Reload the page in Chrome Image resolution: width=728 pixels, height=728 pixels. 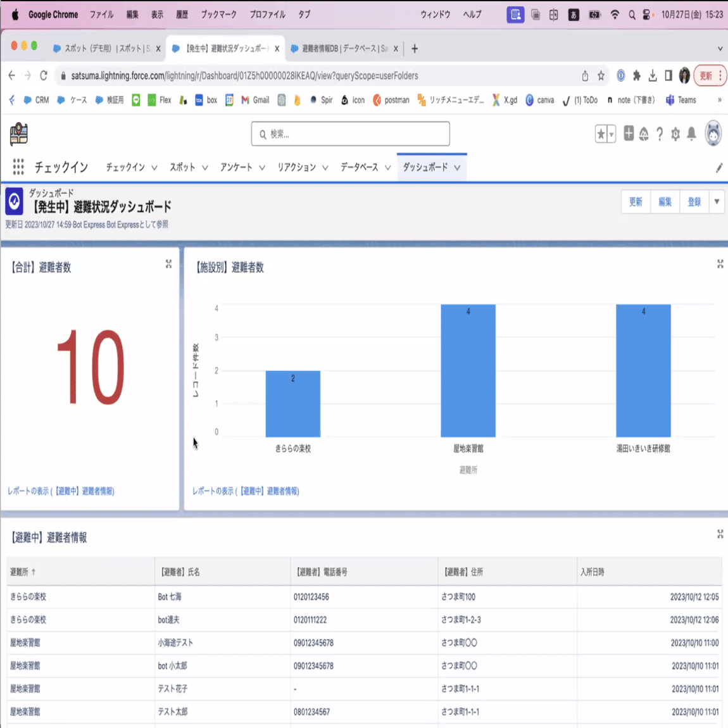pyautogui.click(x=44, y=76)
